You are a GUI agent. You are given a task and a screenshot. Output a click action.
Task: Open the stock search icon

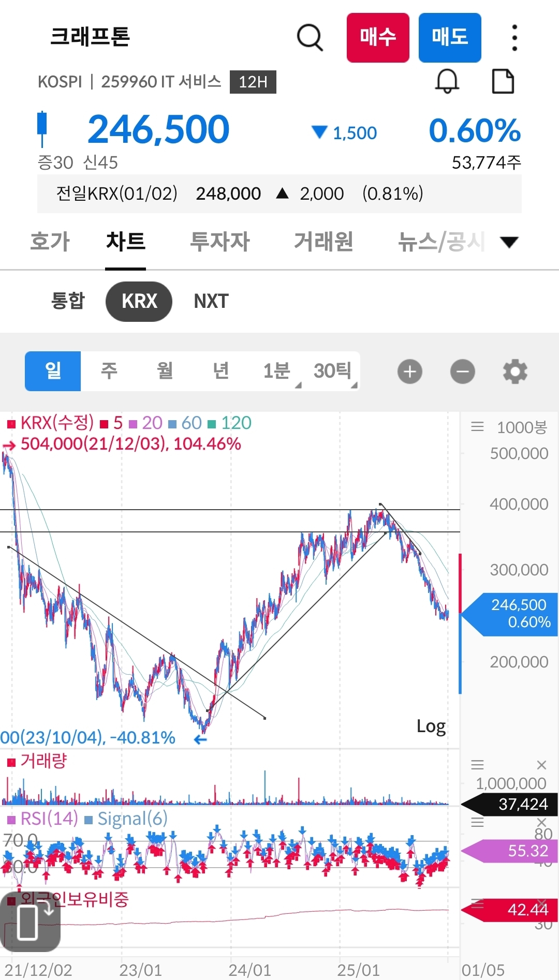tap(309, 38)
